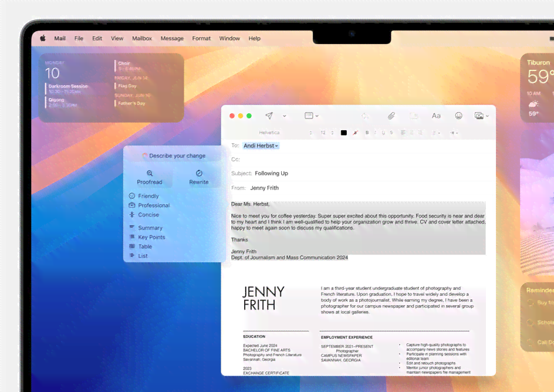Image resolution: width=554 pixels, height=392 pixels.
Task: Apply the Professional tone
Action: [149, 205]
